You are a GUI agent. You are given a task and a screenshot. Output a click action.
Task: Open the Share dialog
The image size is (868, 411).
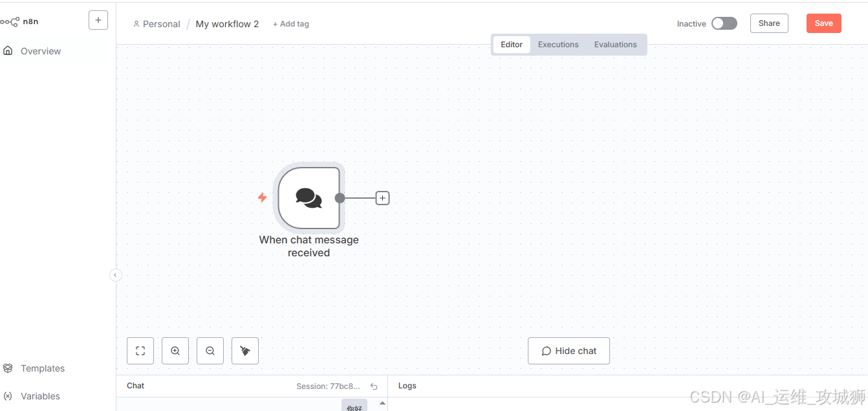coord(769,23)
